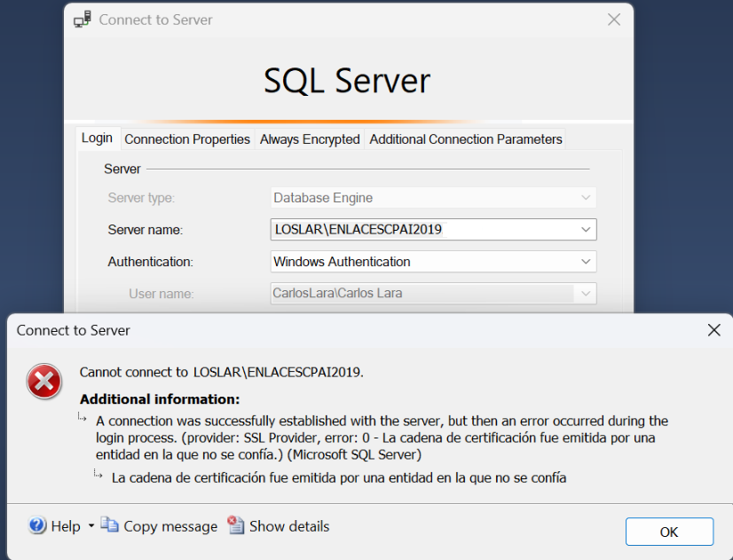Expand the Server name dropdown arrow

click(586, 230)
